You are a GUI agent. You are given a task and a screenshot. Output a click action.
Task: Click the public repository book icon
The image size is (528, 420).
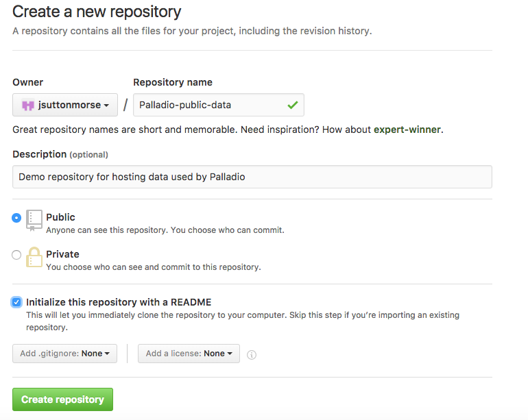34,221
